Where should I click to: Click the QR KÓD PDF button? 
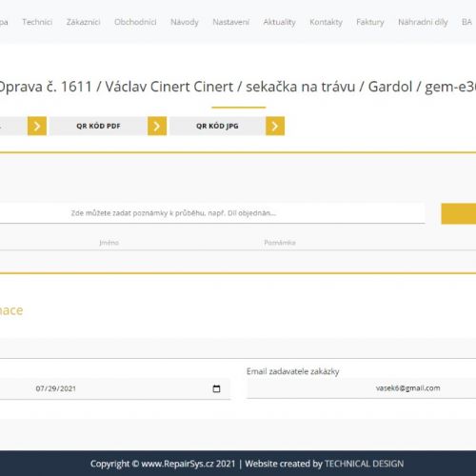98,126
